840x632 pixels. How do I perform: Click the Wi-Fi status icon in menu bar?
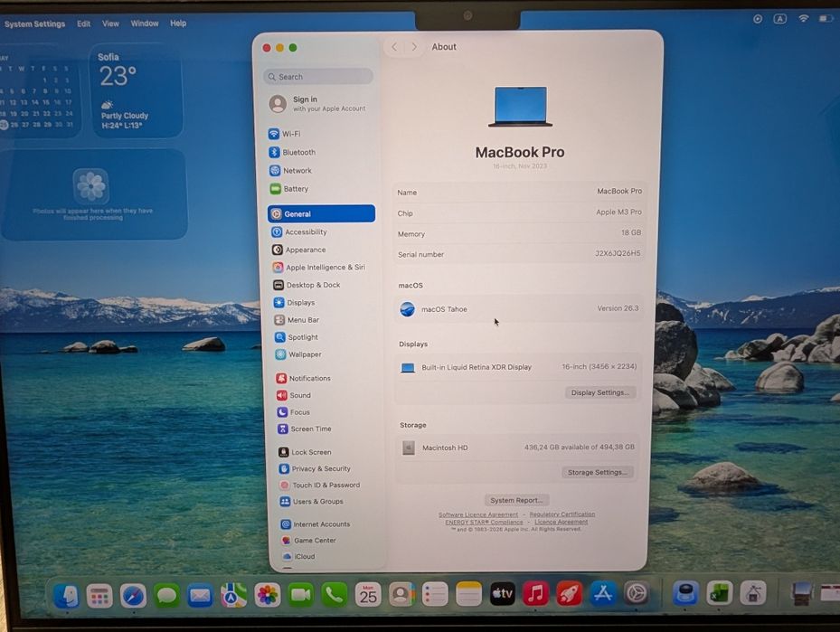804,19
